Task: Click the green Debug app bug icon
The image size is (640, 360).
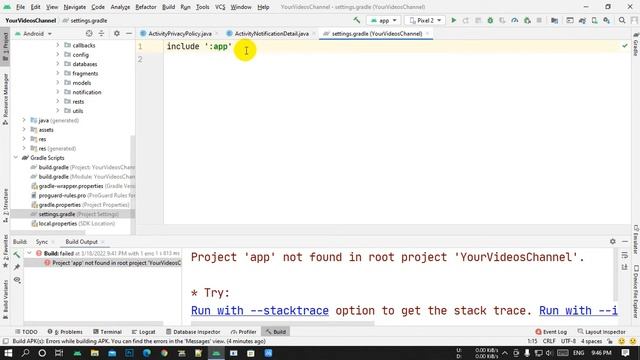Action: click(x=490, y=20)
